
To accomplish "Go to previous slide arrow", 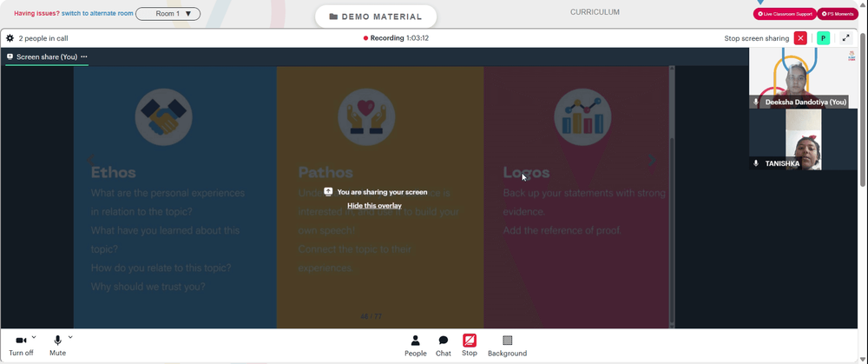I will click(90, 160).
